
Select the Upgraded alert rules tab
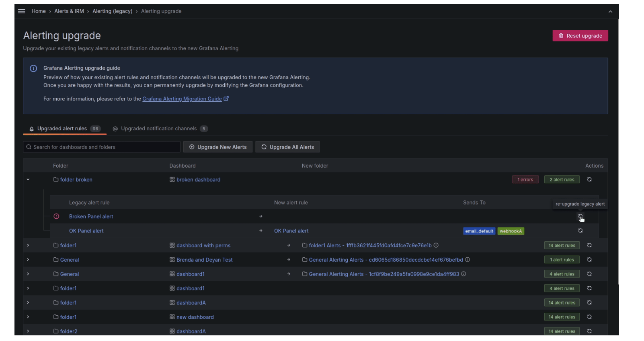(62, 129)
